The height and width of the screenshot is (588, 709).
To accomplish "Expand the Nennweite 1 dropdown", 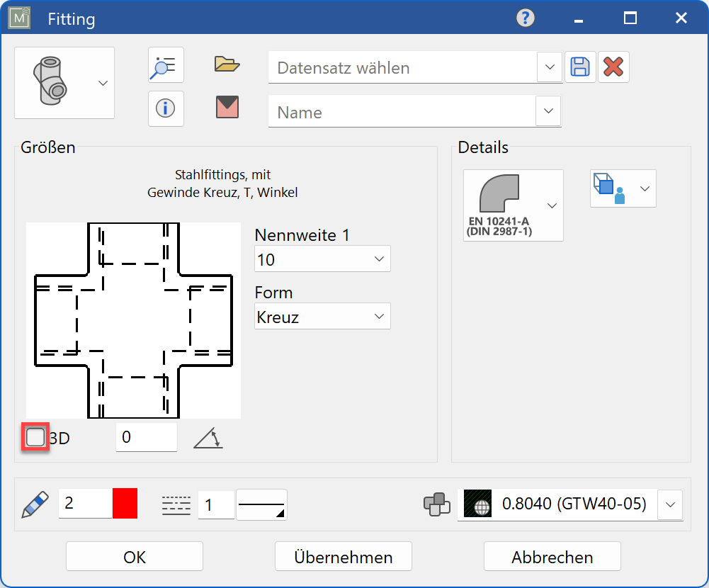I will (380, 259).
